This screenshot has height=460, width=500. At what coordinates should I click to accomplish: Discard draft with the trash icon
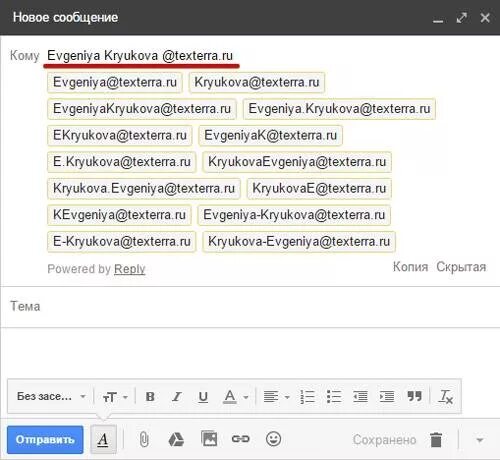click(x=436, y=439)
